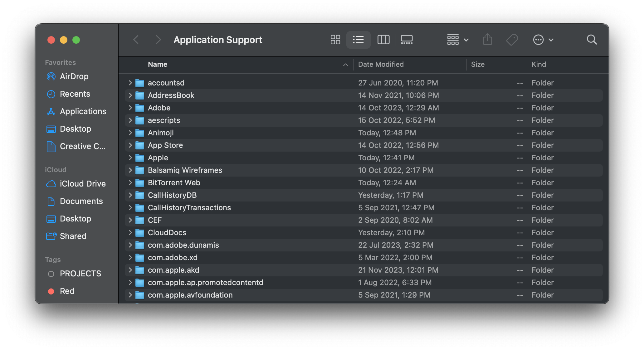
Task: Toggle the sort direction arrow in the Name column
Action: 345,65
